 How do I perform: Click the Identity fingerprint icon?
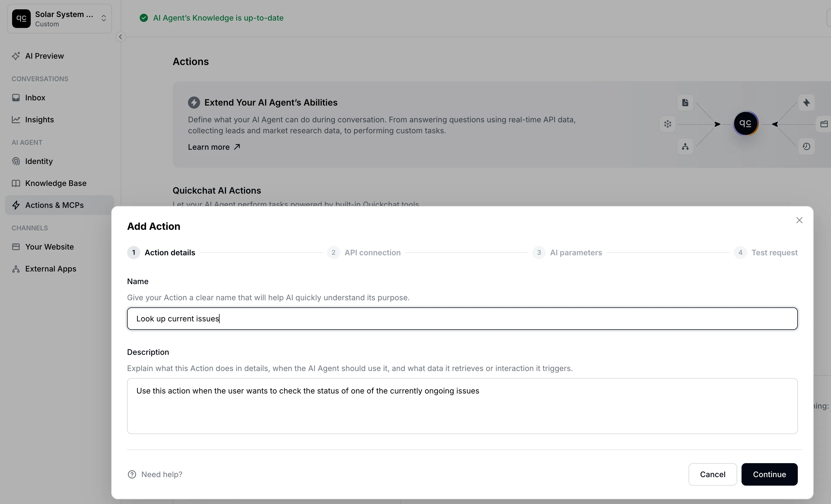pyautogui.click(x=16, y=162)
